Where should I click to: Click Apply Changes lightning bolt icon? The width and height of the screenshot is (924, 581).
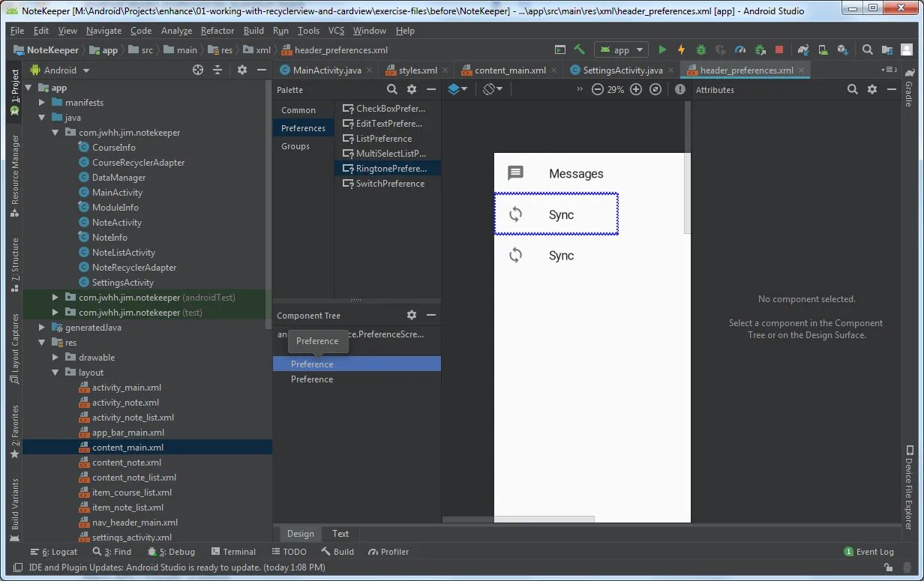(681, 49)
